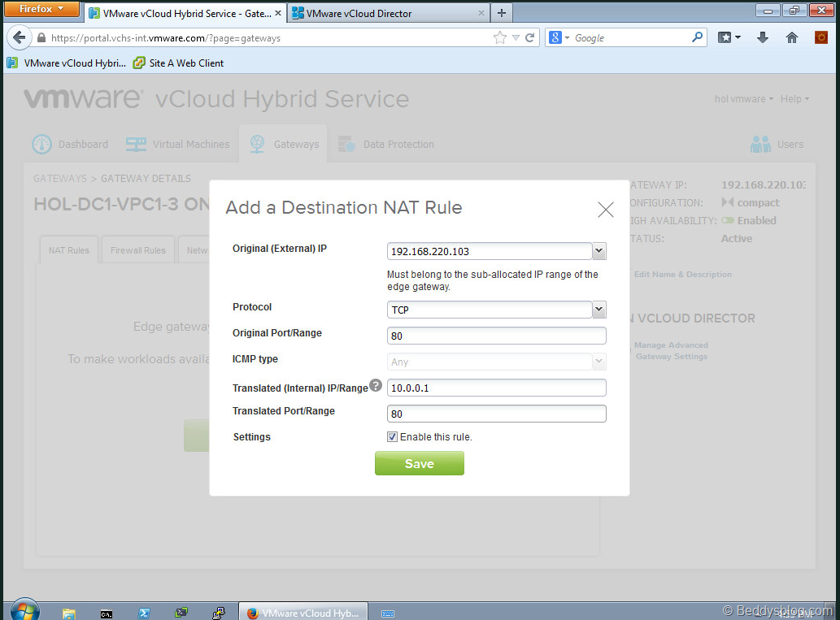The width and height of the screenshot is (840, 620).
Task: Open the hol vmware user menu
Action: (743, 99)
